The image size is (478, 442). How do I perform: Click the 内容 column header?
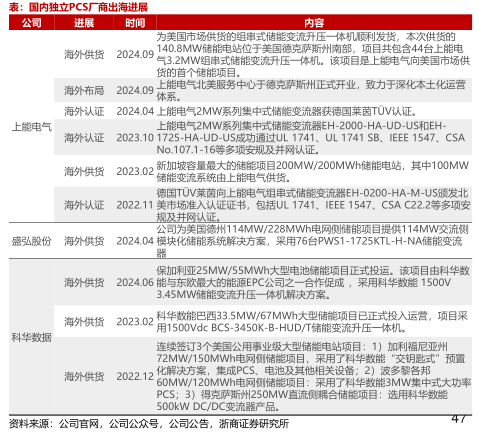[x=314, y=23]
